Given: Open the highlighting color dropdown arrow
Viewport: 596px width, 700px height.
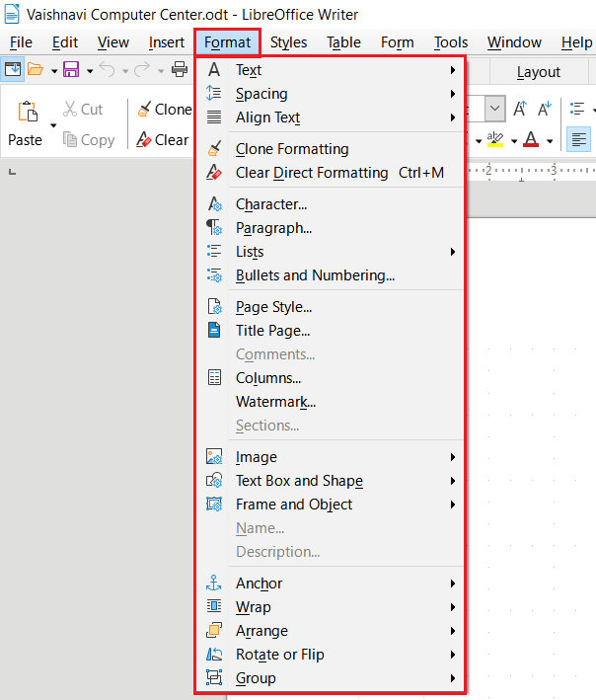Looking at the screenshot, I should [x=514, y=141].
